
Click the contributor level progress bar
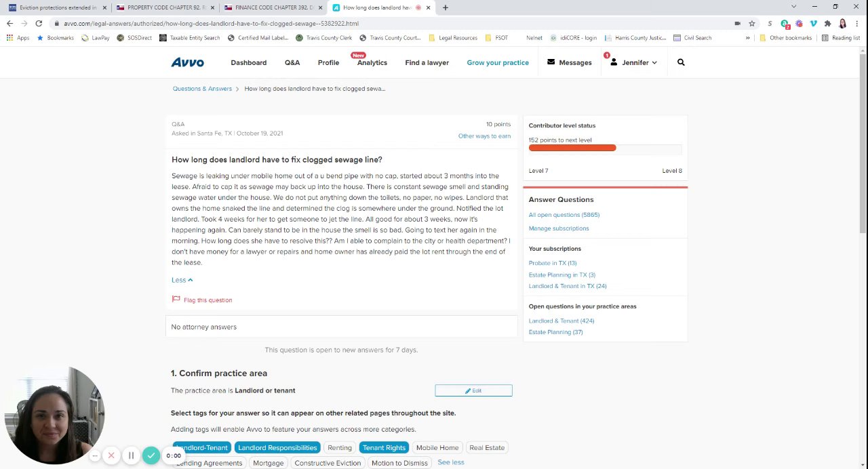coord(605,148)
